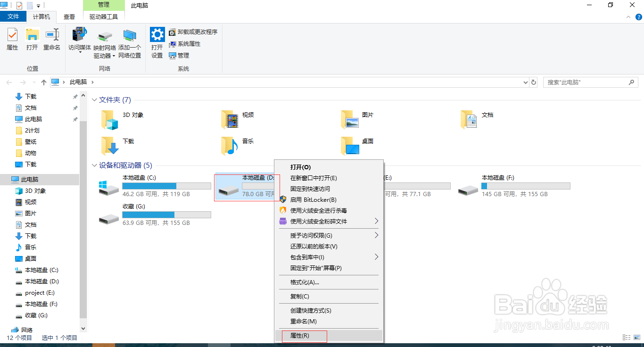Choose 属性(R) in context menu
This screenshot has height=347, width=644.
(x=329, y=336)
